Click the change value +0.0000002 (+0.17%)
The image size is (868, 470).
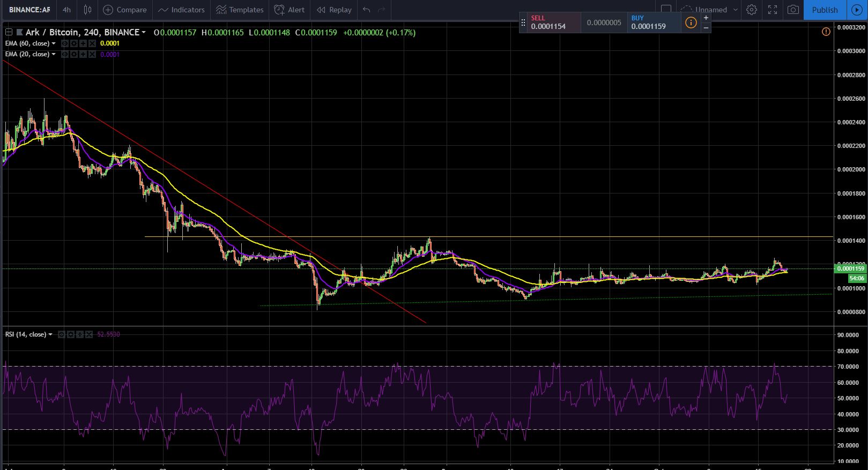(x=379, y=33)
